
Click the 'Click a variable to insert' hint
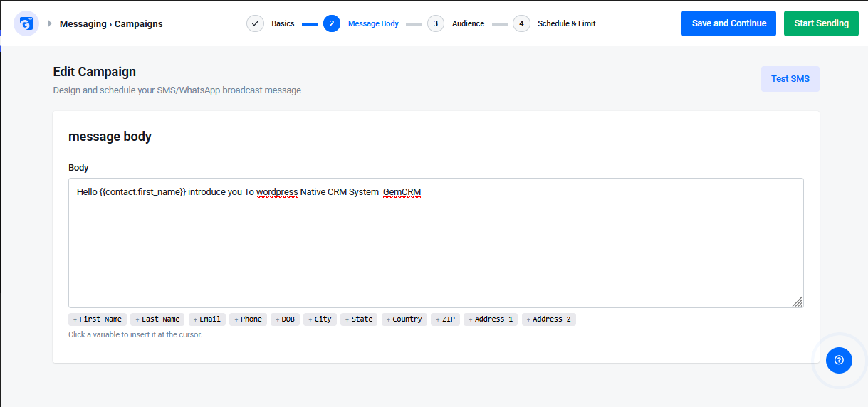[135, 334]
